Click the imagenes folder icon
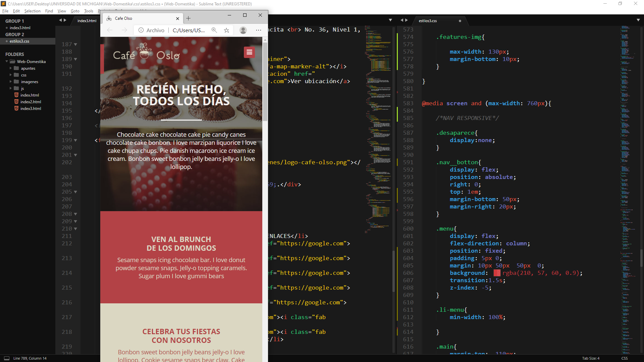The image size is (644, 362). click(16, 82)
